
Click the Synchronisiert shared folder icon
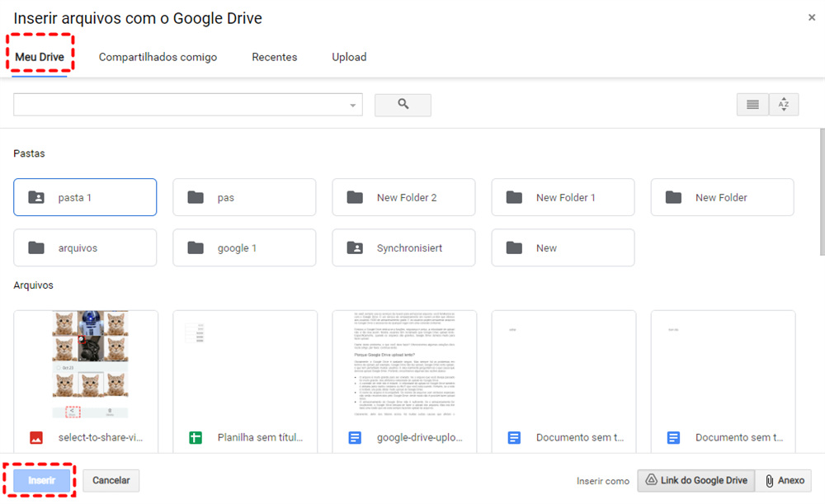[355, 248]
